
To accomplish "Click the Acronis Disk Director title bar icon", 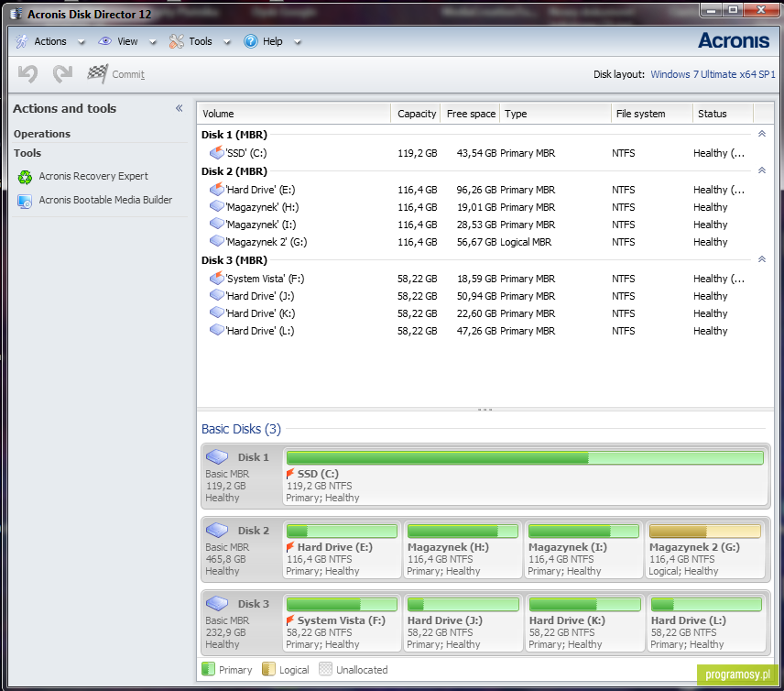I will coord(16,14).
